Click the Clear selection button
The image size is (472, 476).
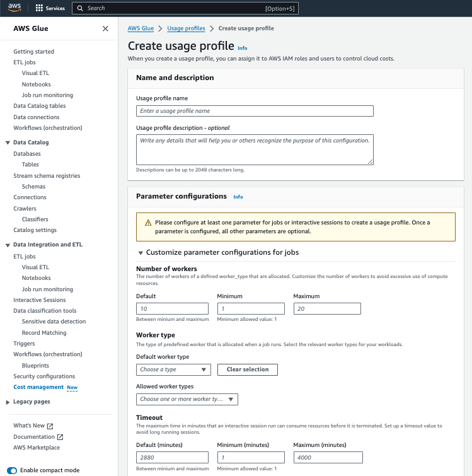[247, 369]
